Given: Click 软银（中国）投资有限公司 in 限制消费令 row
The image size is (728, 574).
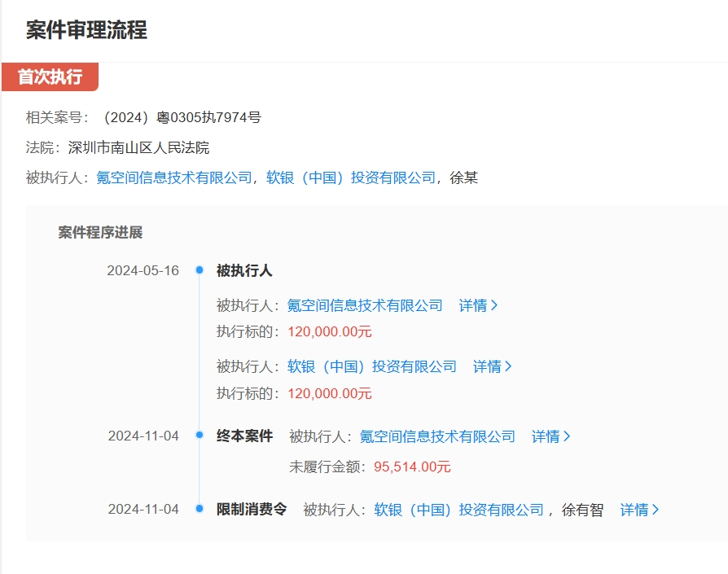Looking at the screenshot, I should coord(458,510).
